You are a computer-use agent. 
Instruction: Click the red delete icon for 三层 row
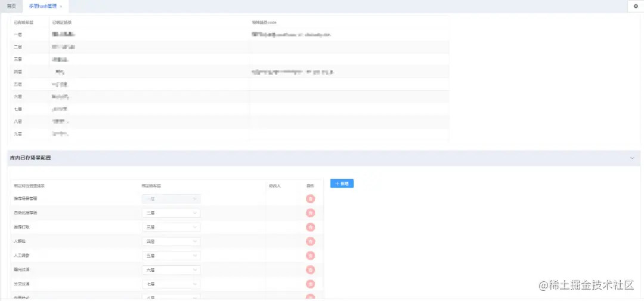pyautogui.click(x=311, y=227)
